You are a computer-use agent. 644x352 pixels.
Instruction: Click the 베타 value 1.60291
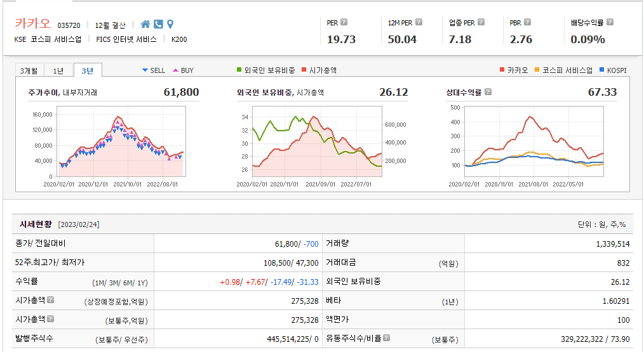pos(615,301)
